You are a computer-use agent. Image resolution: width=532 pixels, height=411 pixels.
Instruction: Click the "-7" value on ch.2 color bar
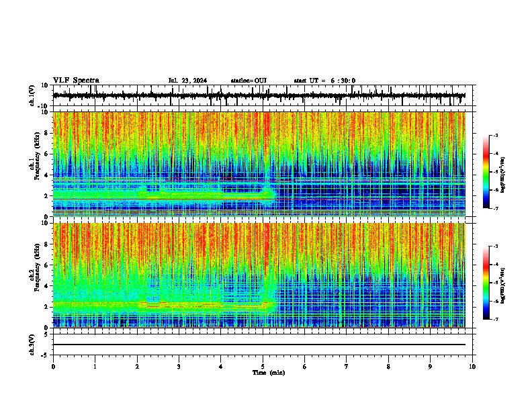tap(495, 320)
